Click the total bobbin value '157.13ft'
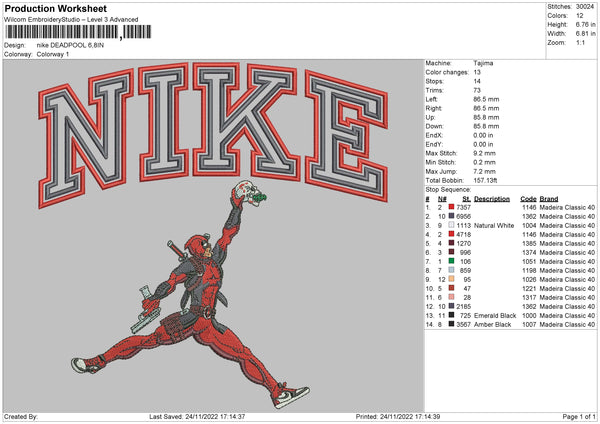The image size is (600, 424). 485,180
